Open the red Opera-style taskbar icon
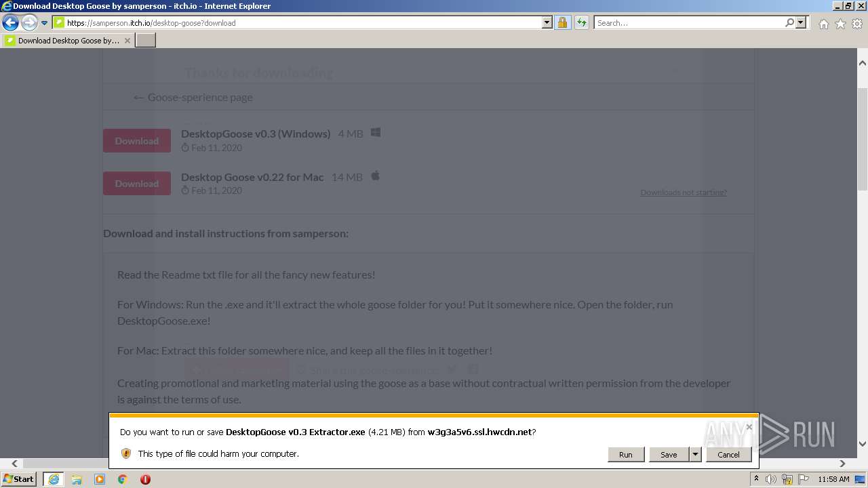Image resolution: width=868 pixels, height=488 pixels. click(145, 479)
